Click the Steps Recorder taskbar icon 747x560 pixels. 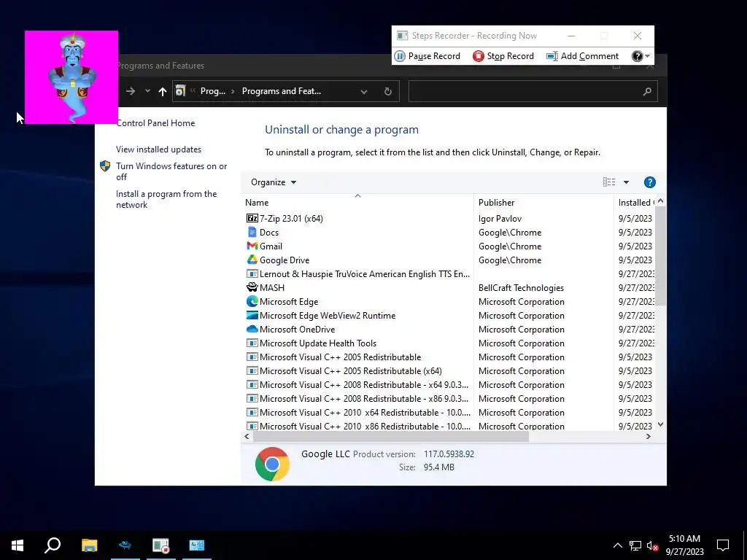point(161,545)
